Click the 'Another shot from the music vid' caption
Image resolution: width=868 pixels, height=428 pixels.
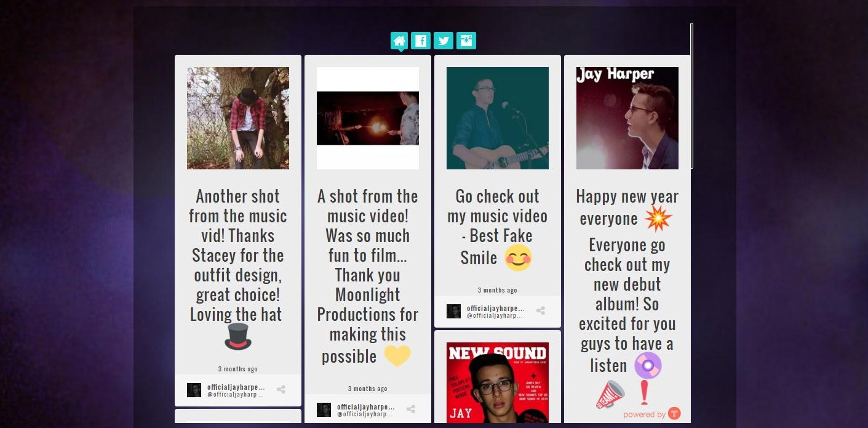click(x=238, y=268)
